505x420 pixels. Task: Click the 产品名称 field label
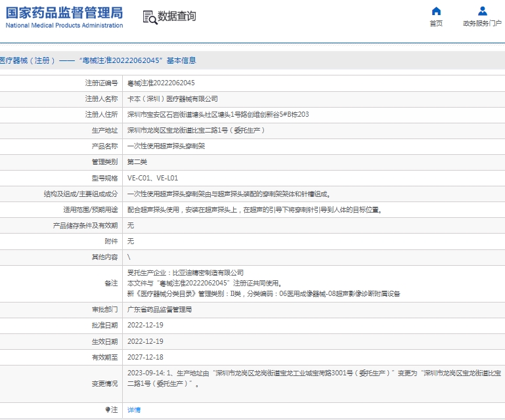[104, 146]
